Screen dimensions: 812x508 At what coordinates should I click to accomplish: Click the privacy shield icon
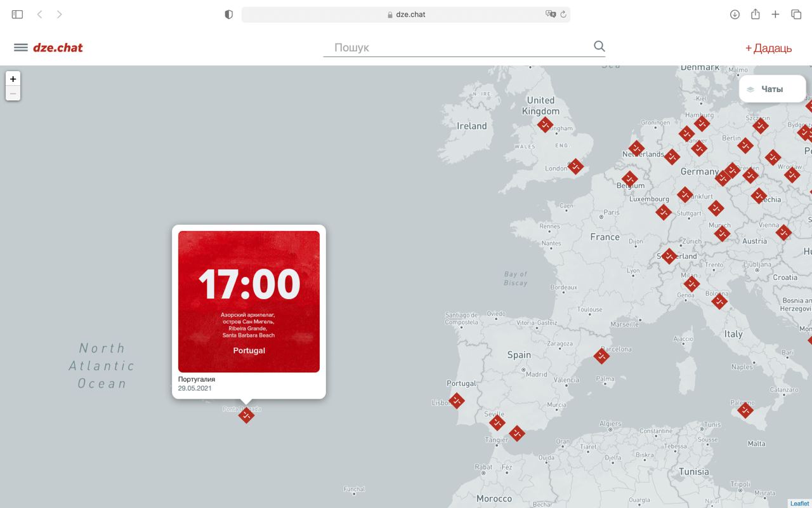(x=229, y=14)
